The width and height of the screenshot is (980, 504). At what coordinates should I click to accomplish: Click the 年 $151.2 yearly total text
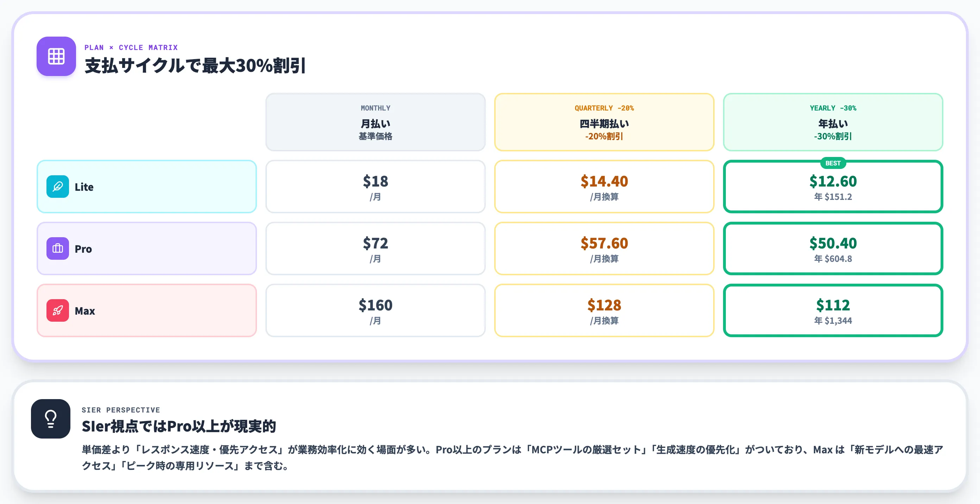833,197
